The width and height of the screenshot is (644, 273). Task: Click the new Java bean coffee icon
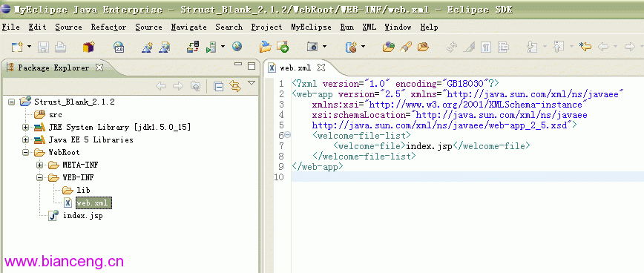[351, 47]
